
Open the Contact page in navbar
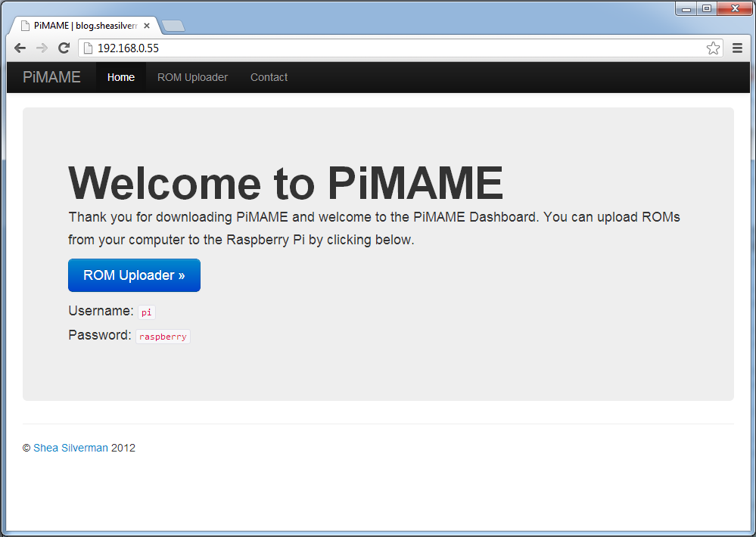click(x=269, y=77)
